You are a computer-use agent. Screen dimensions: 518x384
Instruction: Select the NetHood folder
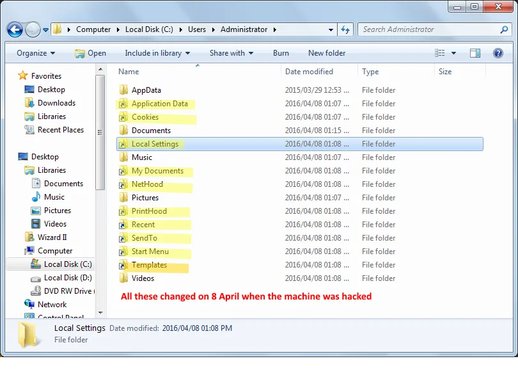pos(141,184)
